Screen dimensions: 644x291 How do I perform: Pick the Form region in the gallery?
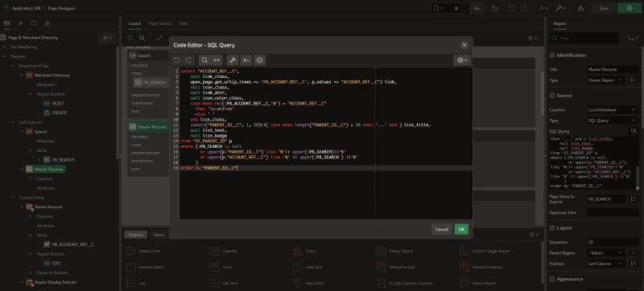pyautogui.click(x=221, y=267)
